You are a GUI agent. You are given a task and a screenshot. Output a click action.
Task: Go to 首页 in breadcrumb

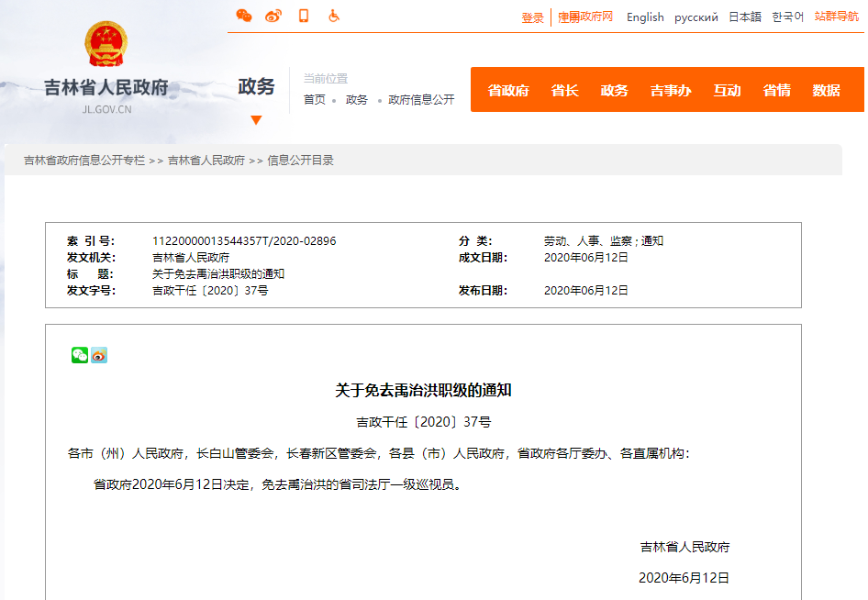315,100
